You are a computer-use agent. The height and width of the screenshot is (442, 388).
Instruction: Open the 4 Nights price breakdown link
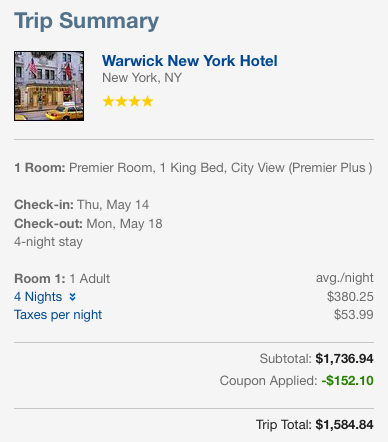pos(38,297)
